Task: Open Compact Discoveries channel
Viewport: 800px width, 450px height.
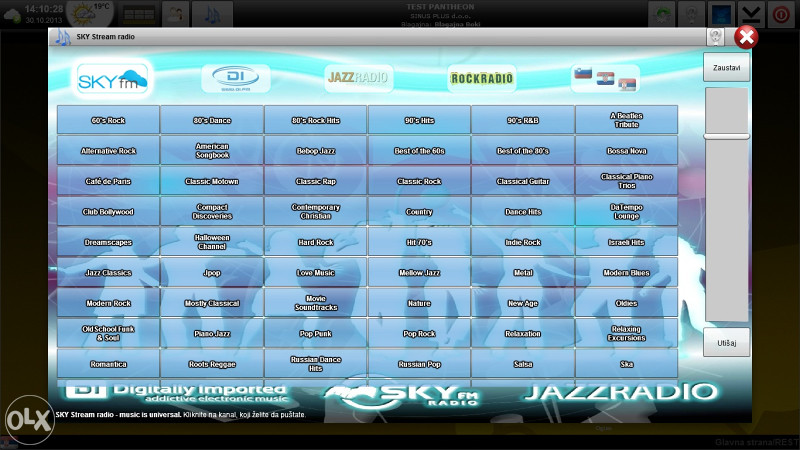Action: tap(212, 212)
